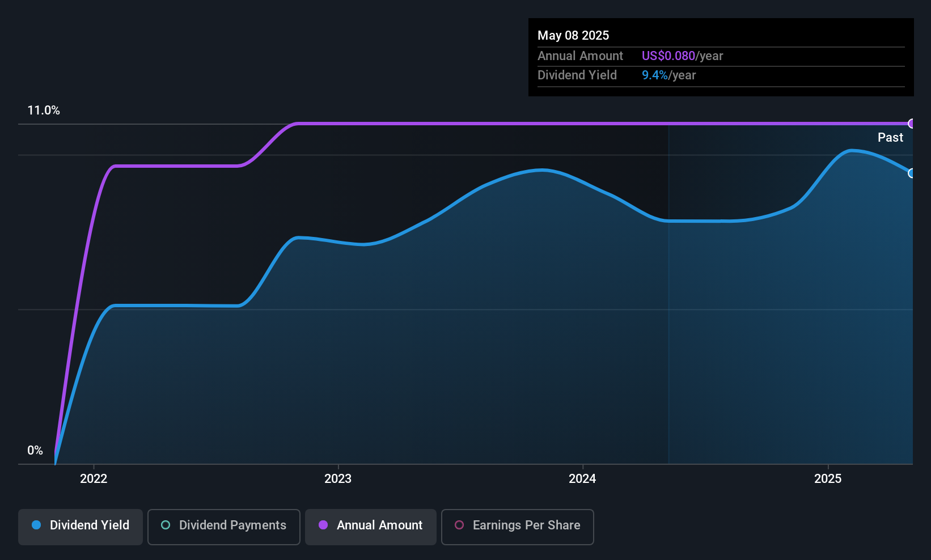Click the 0% axis label
This screenshot has width=931, height=560.
point(35,451)
